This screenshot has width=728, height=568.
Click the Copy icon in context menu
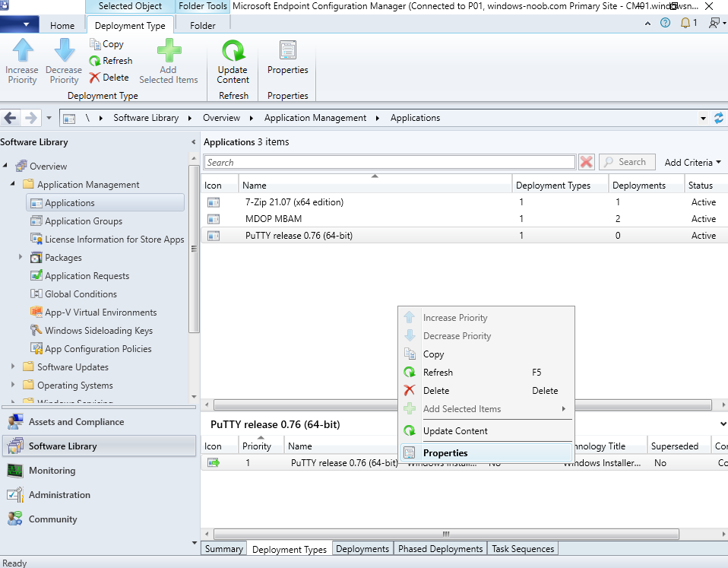click(x=410, y=354)
